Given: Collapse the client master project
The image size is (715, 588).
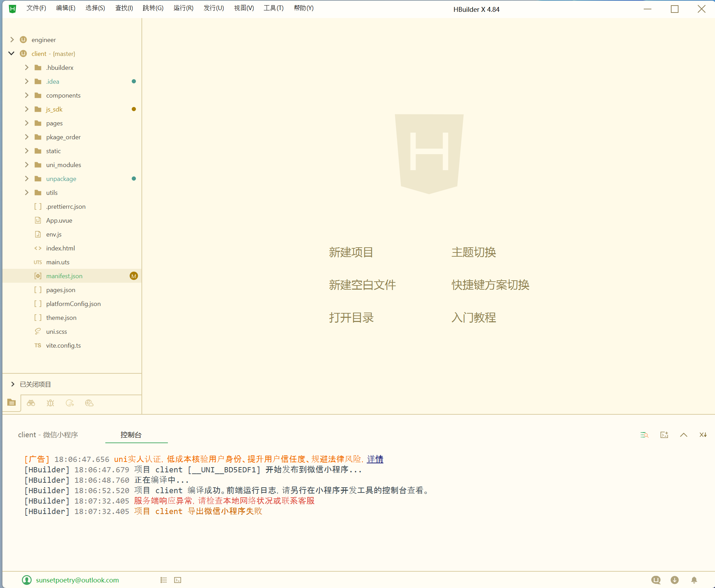Looking at the screenshot, I should pyautogui.click(x=11, y=53).
